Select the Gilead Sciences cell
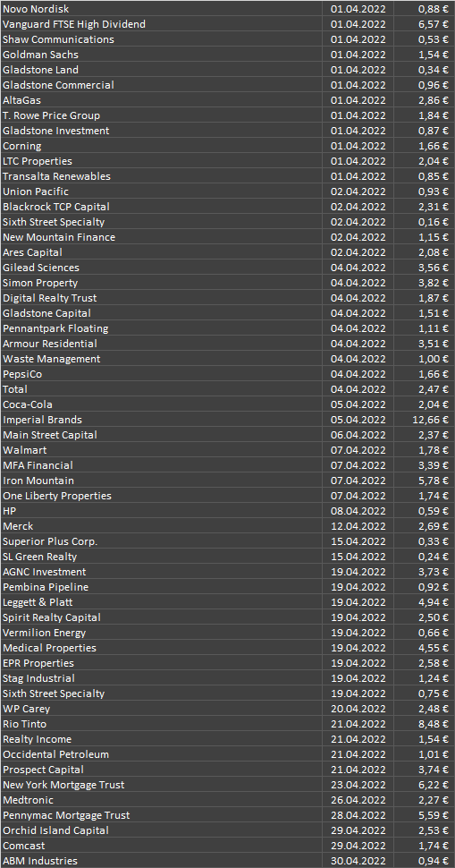Screen dimensions: 455x868 pyautogui.click(x=162, y=268)
